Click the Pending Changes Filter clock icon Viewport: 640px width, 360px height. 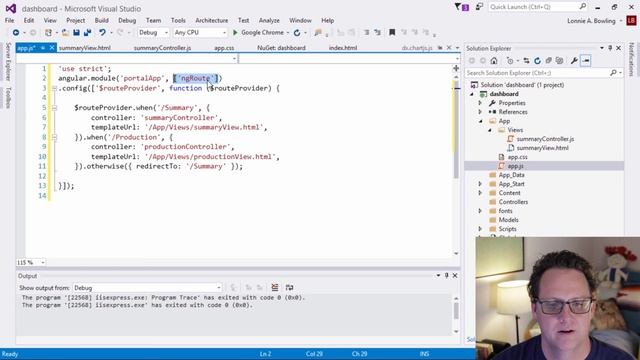point(510,61)
